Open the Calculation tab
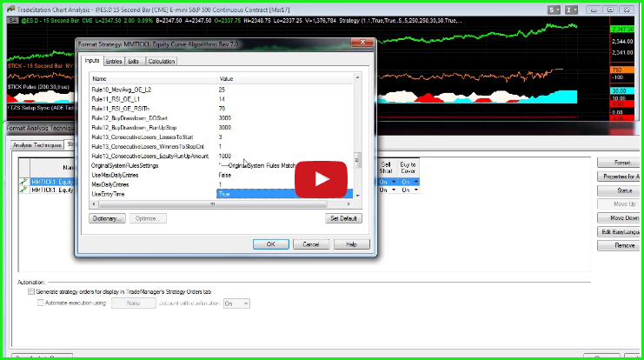644x360 pixels. click(x=162, y=61)
